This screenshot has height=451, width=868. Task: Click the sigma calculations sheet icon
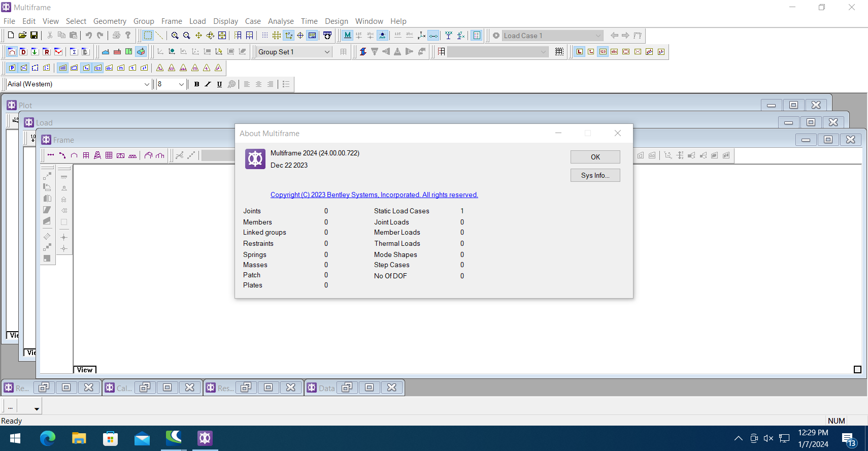click(74, 51)
